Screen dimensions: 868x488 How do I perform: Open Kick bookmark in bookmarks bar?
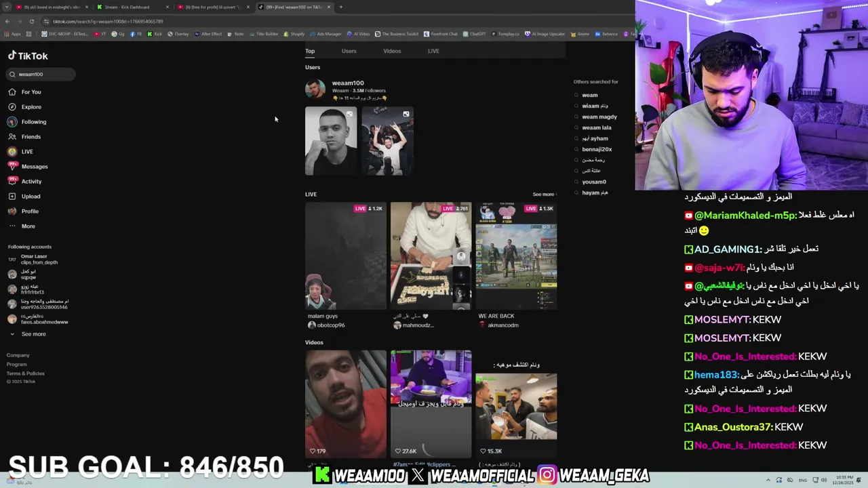155,34
